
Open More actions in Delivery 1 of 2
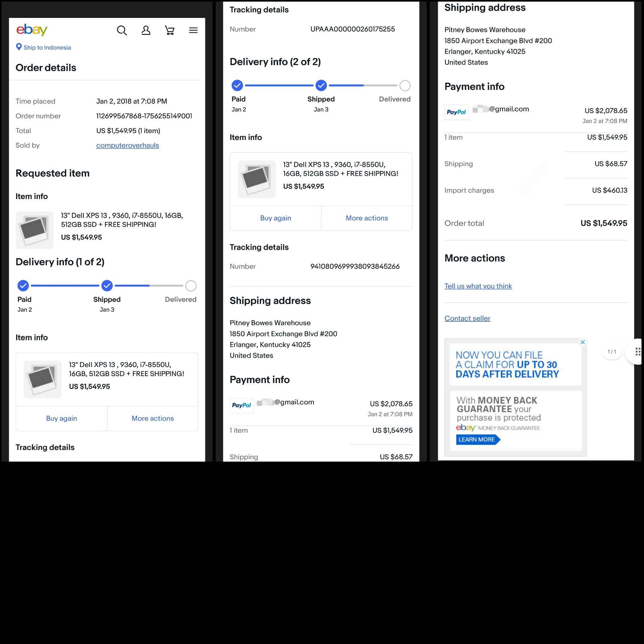[x=153, y=418]
